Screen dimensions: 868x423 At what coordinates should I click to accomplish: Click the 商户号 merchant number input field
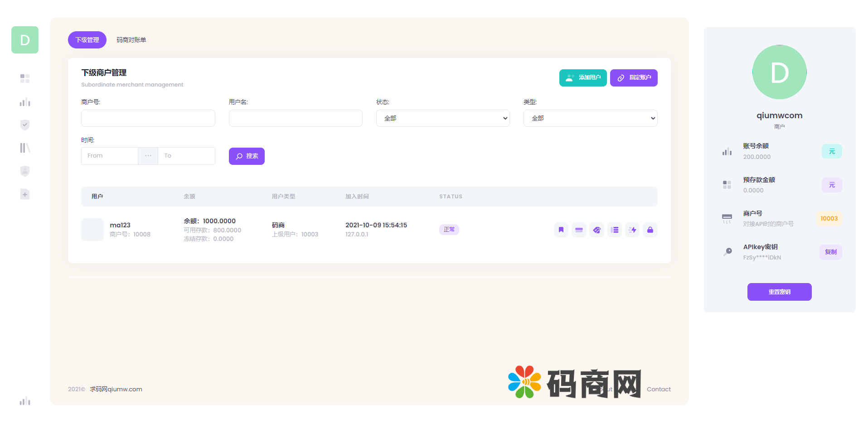148,118
